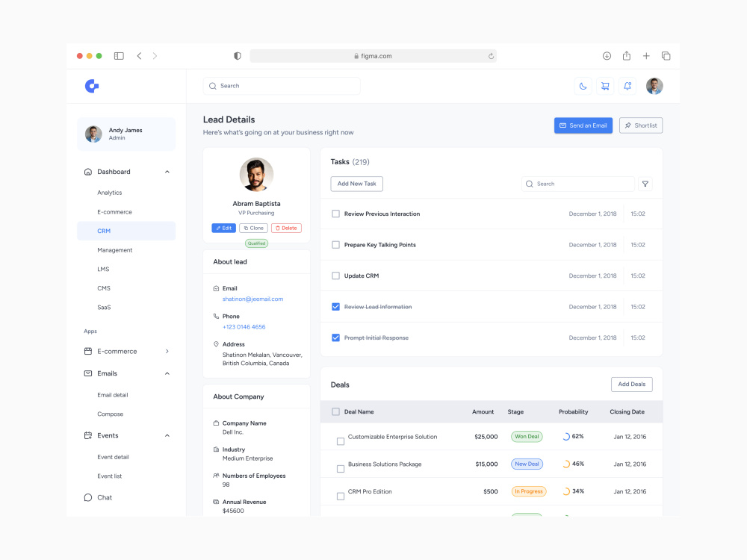
Task: Open SaaS sidebar item
Action: (104, 307)
